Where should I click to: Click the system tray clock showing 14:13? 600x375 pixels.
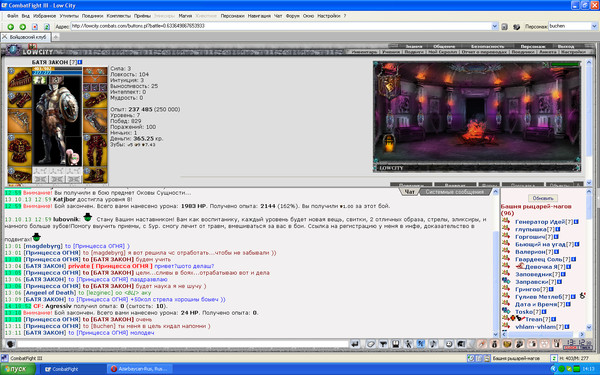pos(589,369)
